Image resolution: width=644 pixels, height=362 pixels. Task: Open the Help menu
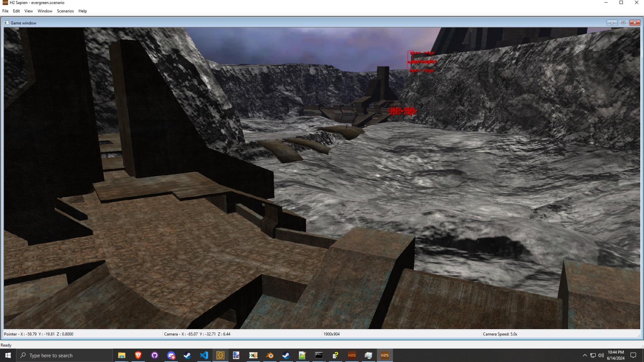pyautogui.click(x=83, y=11)
